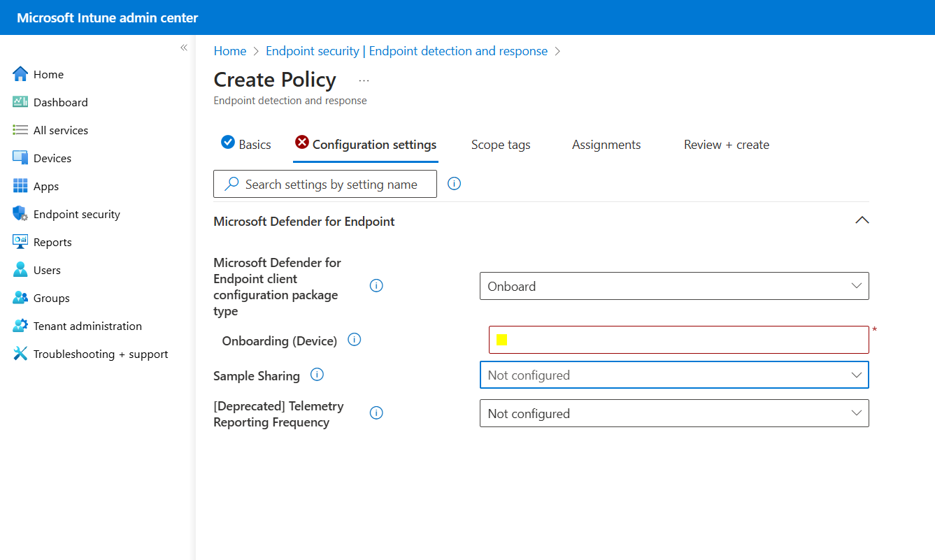
Task: Click the Endpoint detection and response subtitle
Action: pyautogui.click(x=290, y=101)
